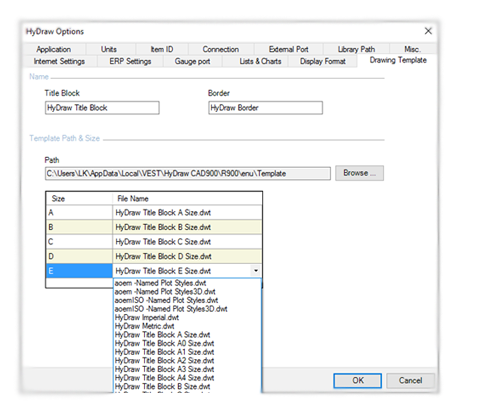490x420 pixels.
Task: Select HyDraw Title Block A0 Size.dwt option
Action: point(187,344)
